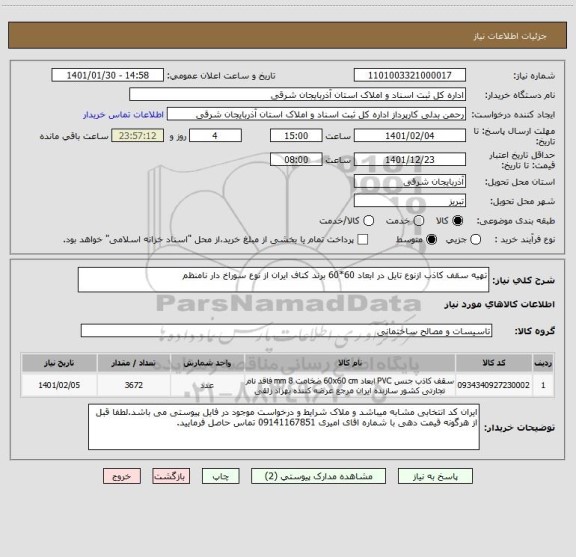Click the validity time field 08:00
576x557 pixels.
click(296, 159)
